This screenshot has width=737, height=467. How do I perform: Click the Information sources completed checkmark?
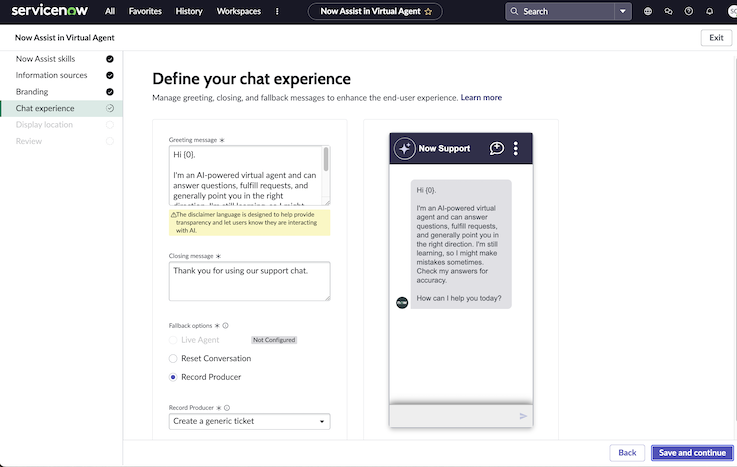[x=110, y=75]
